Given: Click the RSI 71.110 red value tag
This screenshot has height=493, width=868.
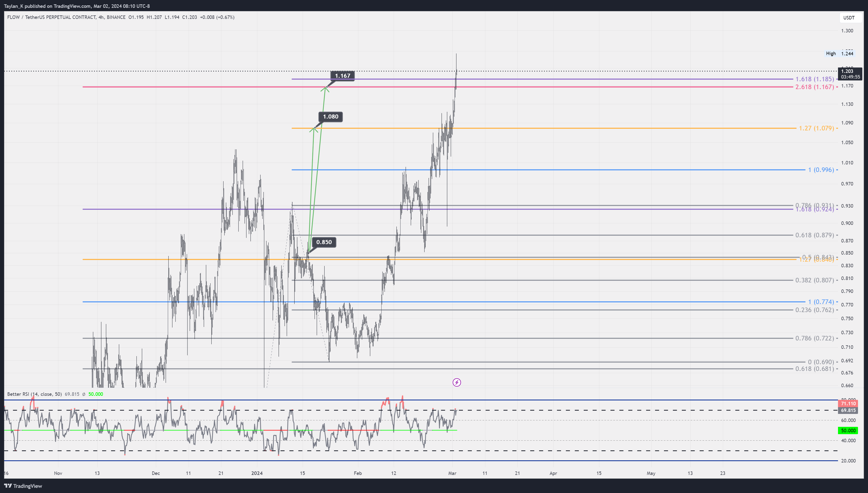Looking at the screenshot, I should coord(848,404).
